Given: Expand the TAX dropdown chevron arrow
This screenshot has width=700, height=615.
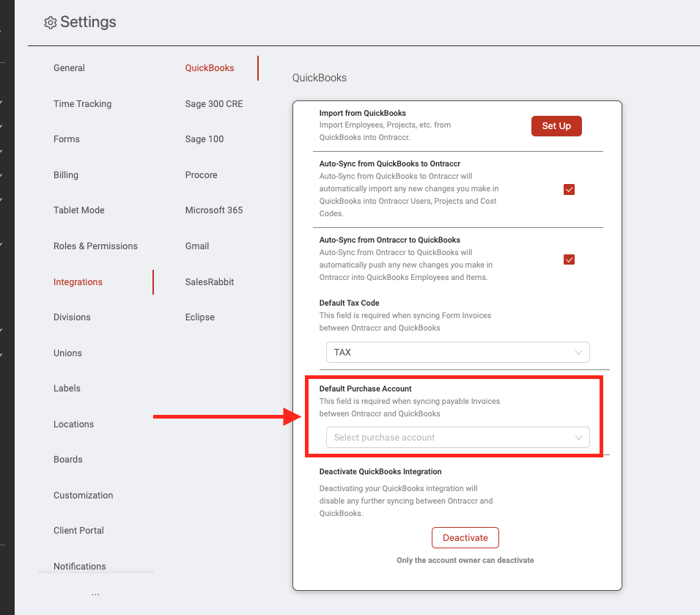Looking at the screenshot, I should click(578, 353).
